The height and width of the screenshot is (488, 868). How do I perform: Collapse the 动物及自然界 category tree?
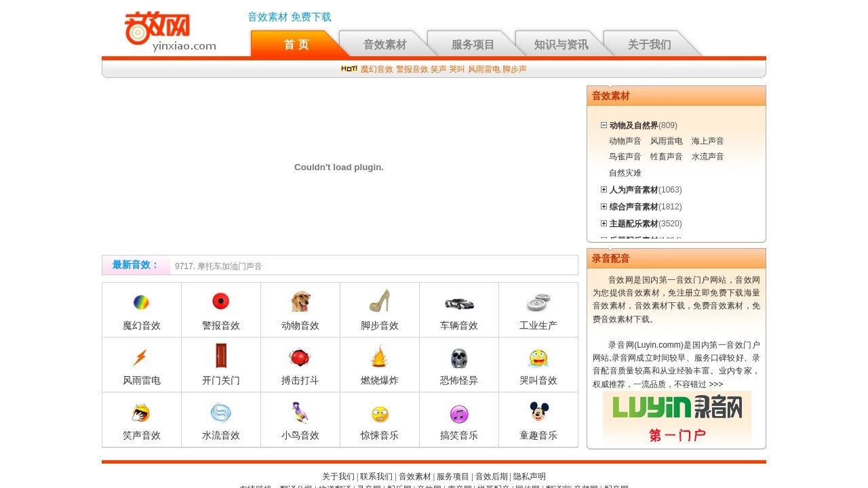pyautogui.click(x=604, y=125)
